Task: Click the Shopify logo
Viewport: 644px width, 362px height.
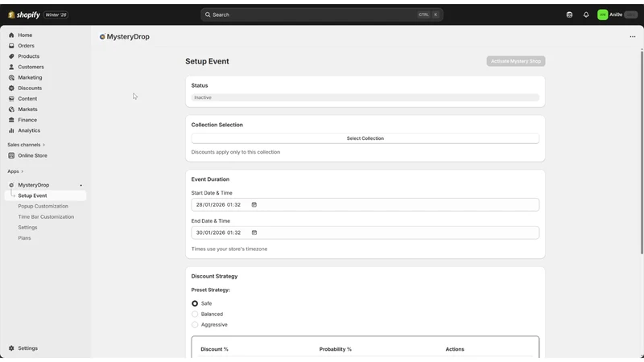Action: [x=24, y=14]
